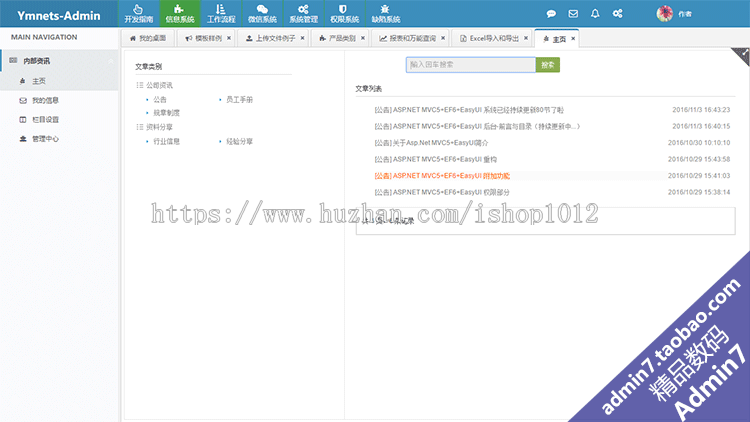Close the 模板样例 tab
This screenshot has height=422, width=750.
[229, 38]
